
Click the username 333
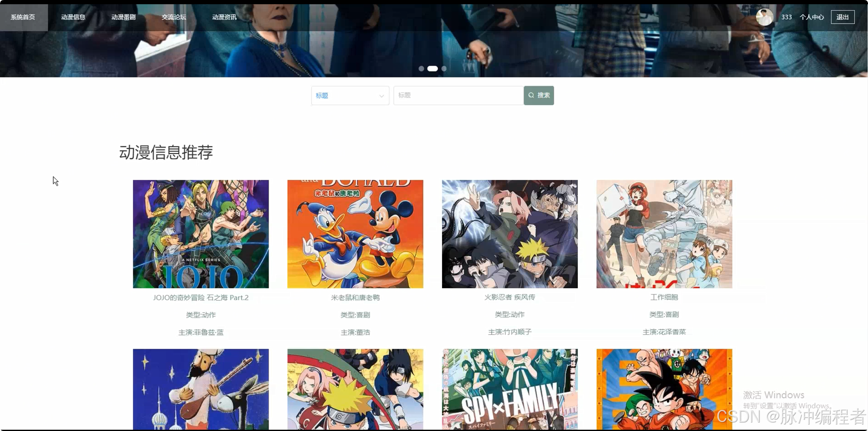(786, 17)
